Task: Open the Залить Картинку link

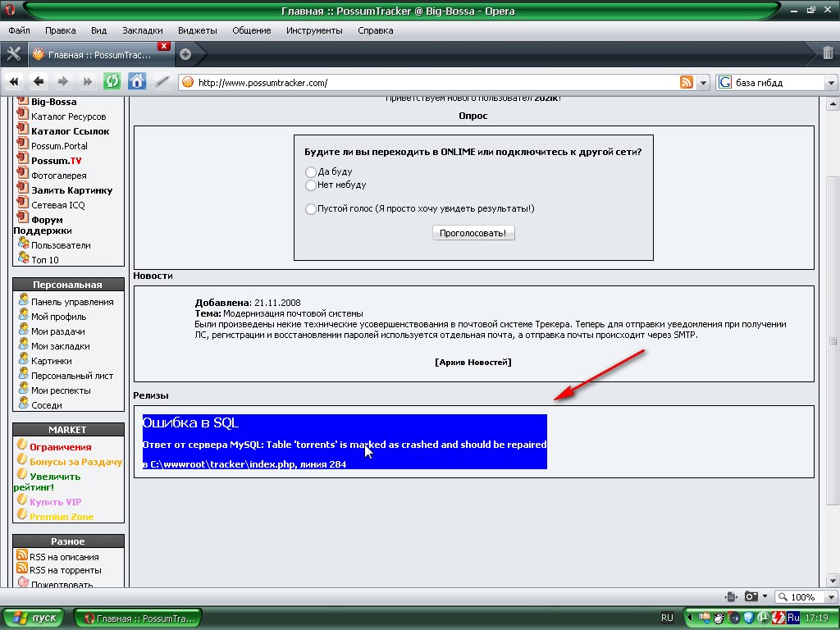Action: tap(72, 190)
